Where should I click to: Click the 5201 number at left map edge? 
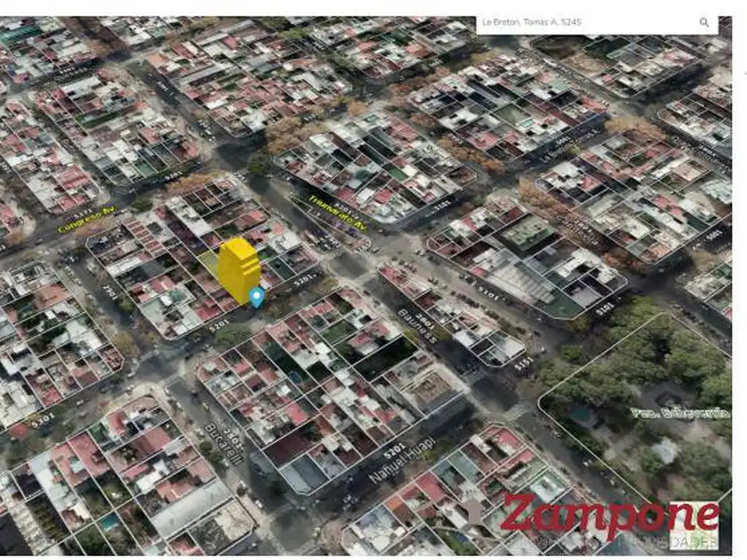(x=42, y=419)
